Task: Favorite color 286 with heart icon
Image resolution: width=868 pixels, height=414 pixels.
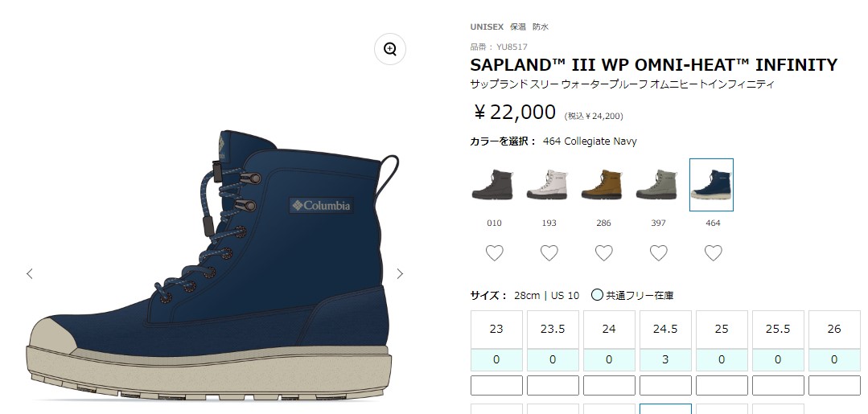Action: [603, 253]
